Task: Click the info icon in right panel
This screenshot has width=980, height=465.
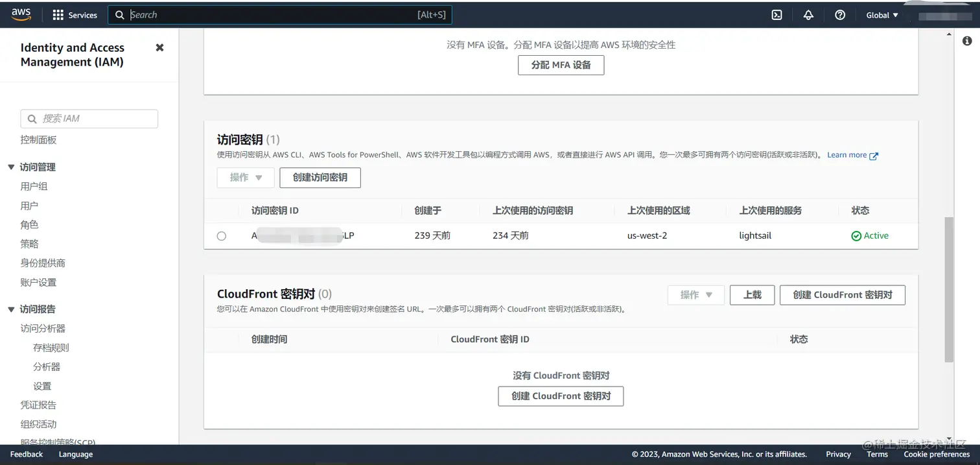Action: pyautogui.click(x=967, y=41)
